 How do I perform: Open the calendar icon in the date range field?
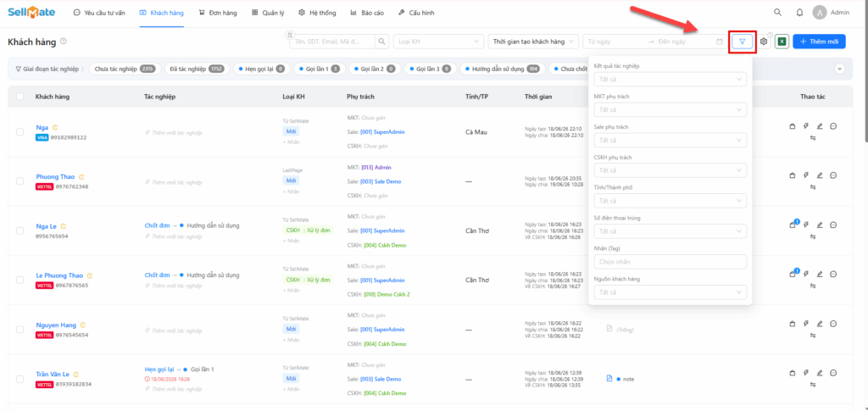[x=720, y=42]
